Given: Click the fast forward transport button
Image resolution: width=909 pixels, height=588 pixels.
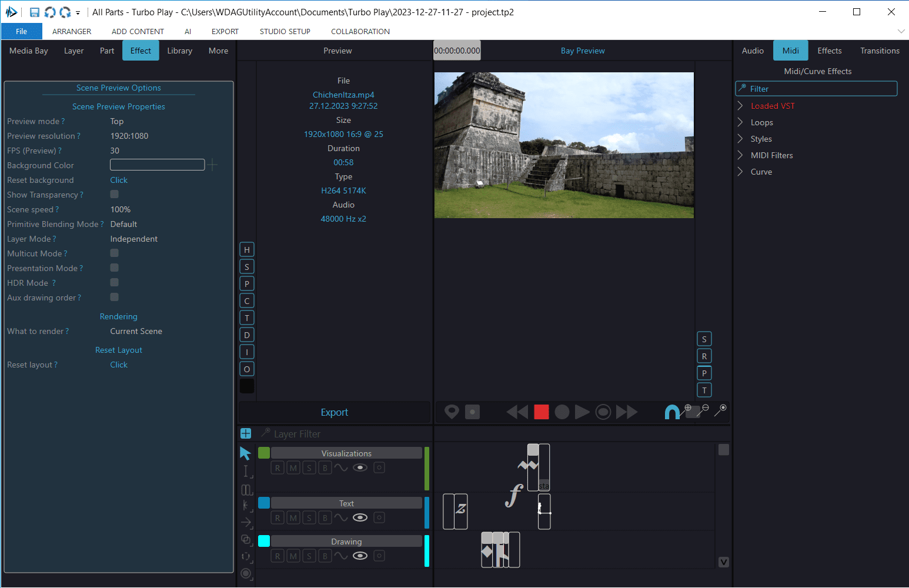Looking at the screenshot, I should [x=627, y=412].
